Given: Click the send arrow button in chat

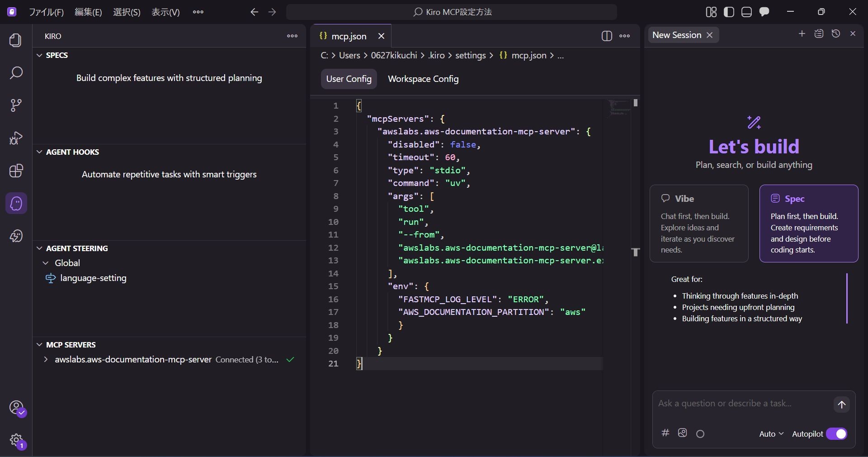Looking at the screenshot, I should 841,405.
